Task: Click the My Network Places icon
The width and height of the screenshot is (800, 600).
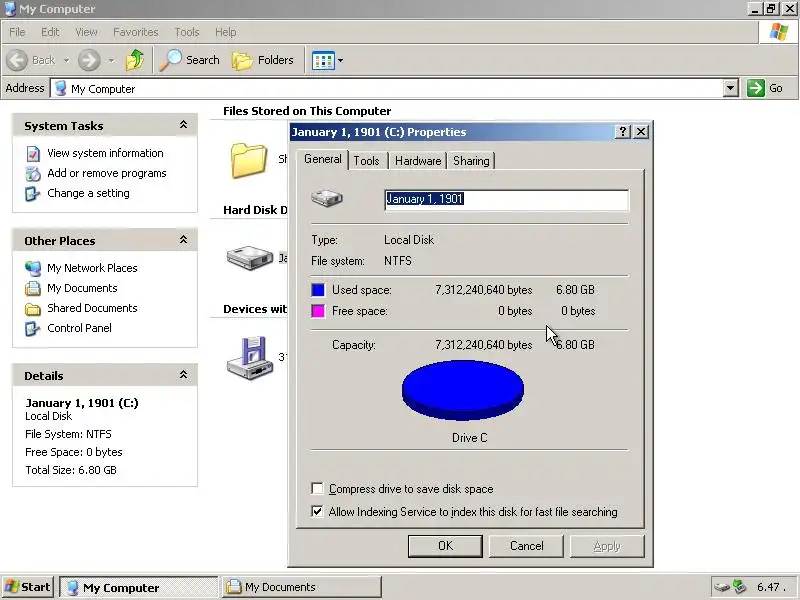Action: (x=33, y=268)
